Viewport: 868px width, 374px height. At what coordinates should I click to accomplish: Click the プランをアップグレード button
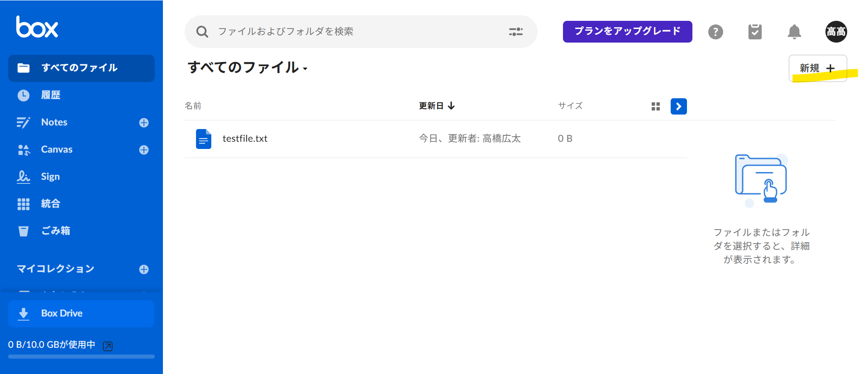627,31
